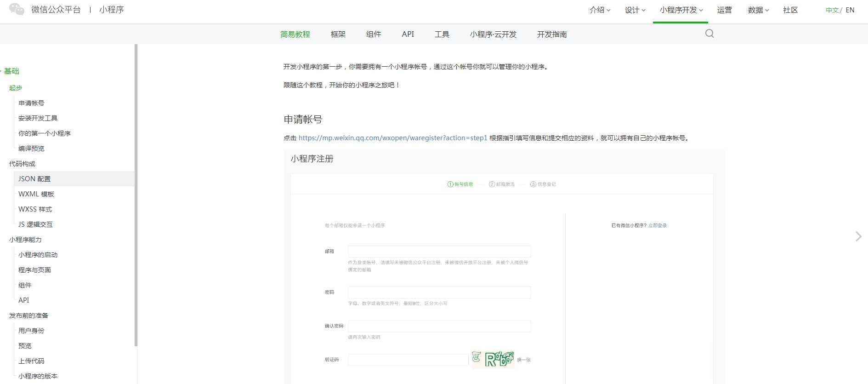The height and width of the screenshot is (384, 868).
Task: Select the 工具 tab
Action: click(x=442, y=34)
